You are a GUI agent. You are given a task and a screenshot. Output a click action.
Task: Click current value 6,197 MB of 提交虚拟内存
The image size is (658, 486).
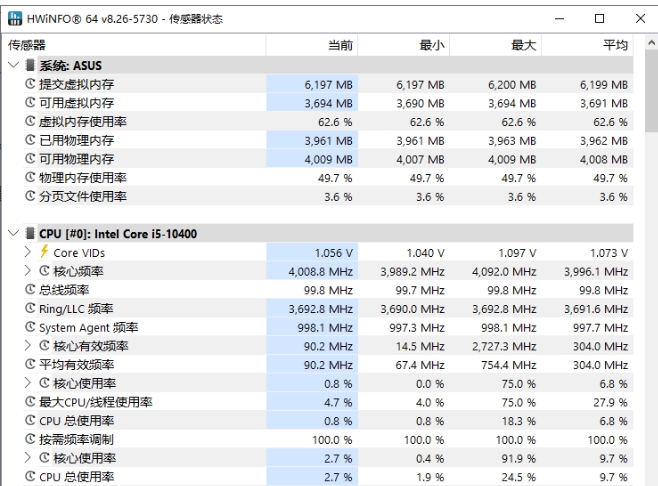(328, 85)
